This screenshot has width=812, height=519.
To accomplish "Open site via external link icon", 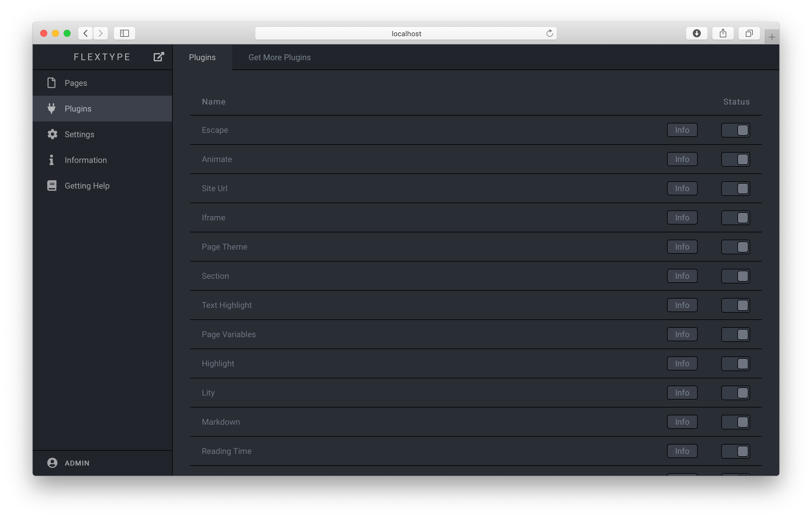I will [158, 57].
